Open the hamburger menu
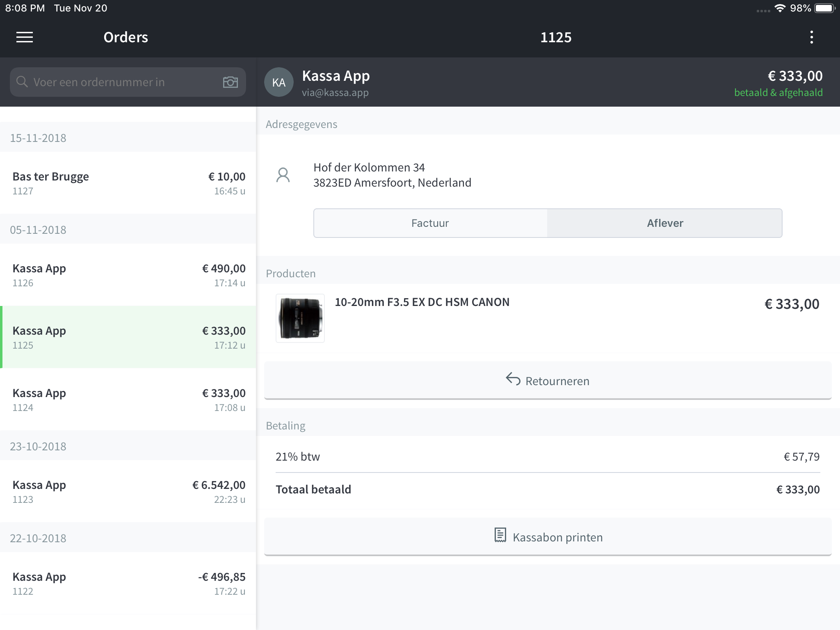The height and width of the screenshot is (630, 840). [25, 37]
